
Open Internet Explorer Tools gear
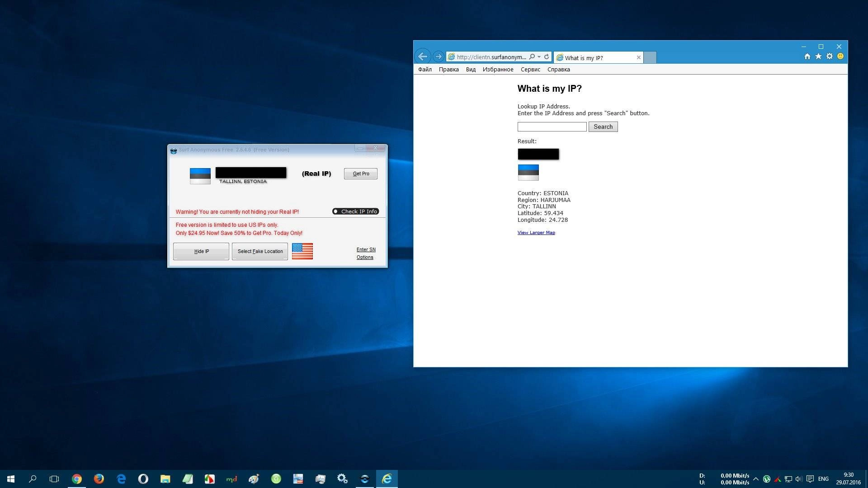(830, 56)
